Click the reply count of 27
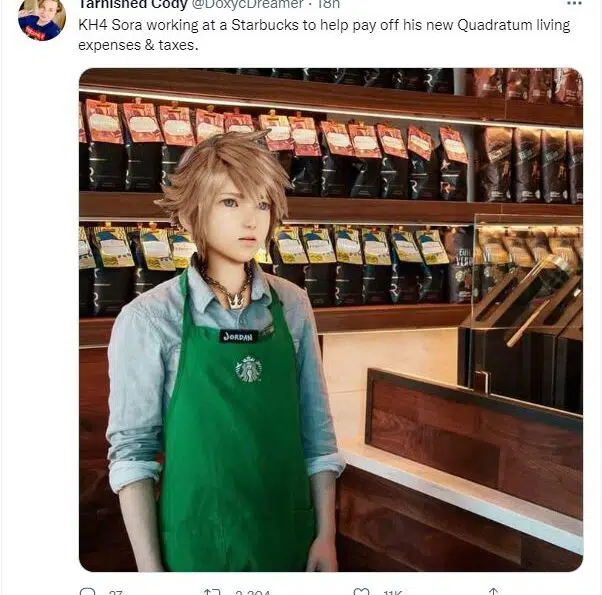Viewport: 602px width, 595px height. [x=116, y=592]
